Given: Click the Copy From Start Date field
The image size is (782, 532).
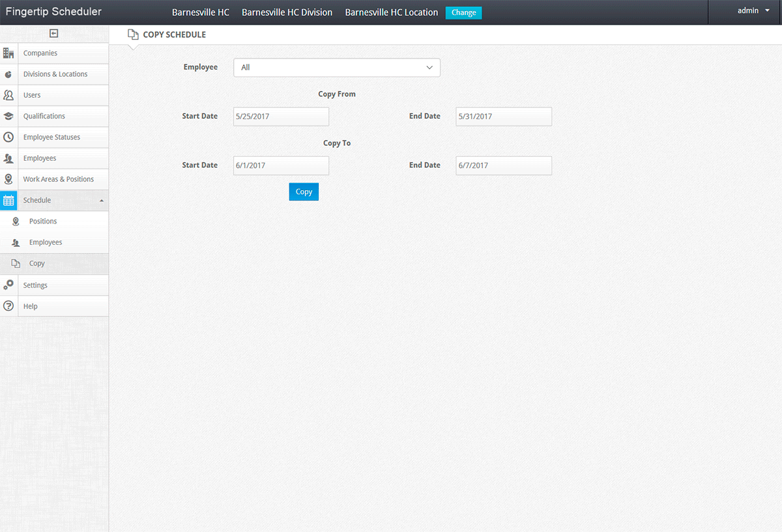Looking at the screenshot, I should coord(281,117).
